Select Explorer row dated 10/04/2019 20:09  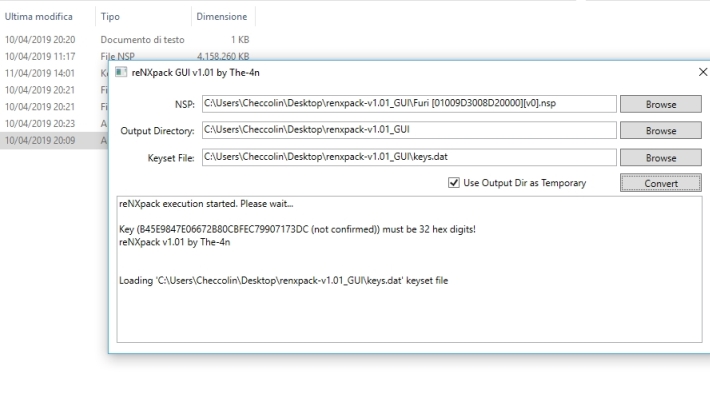(54, 140)
